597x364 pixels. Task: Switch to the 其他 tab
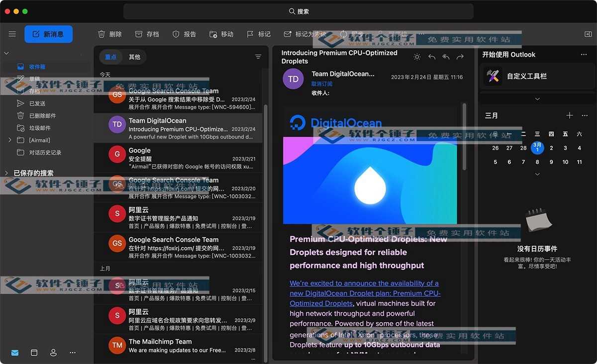point(134,57)
